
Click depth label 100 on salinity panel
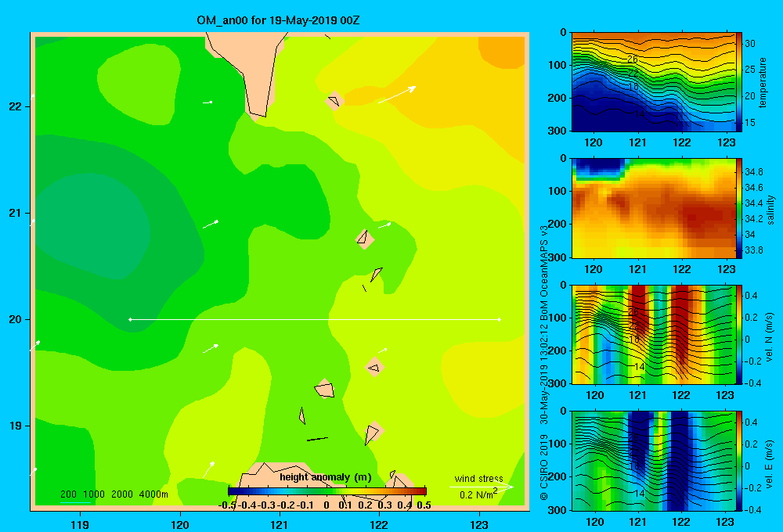tap(557, 191)
